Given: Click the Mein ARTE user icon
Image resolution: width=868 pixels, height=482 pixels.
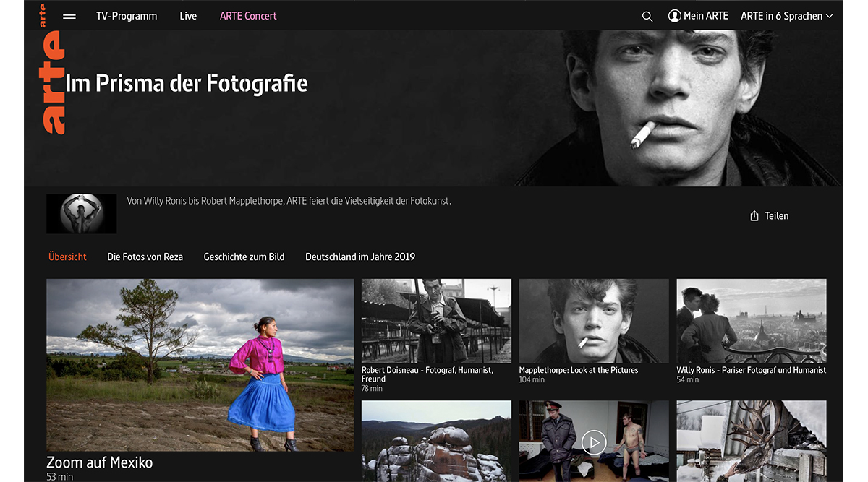Looking at the screenshot, I should (674, 16).
